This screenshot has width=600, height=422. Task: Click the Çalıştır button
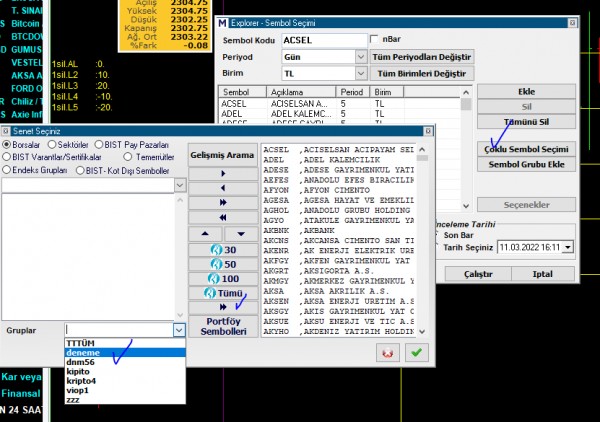[x=478, y=274]
